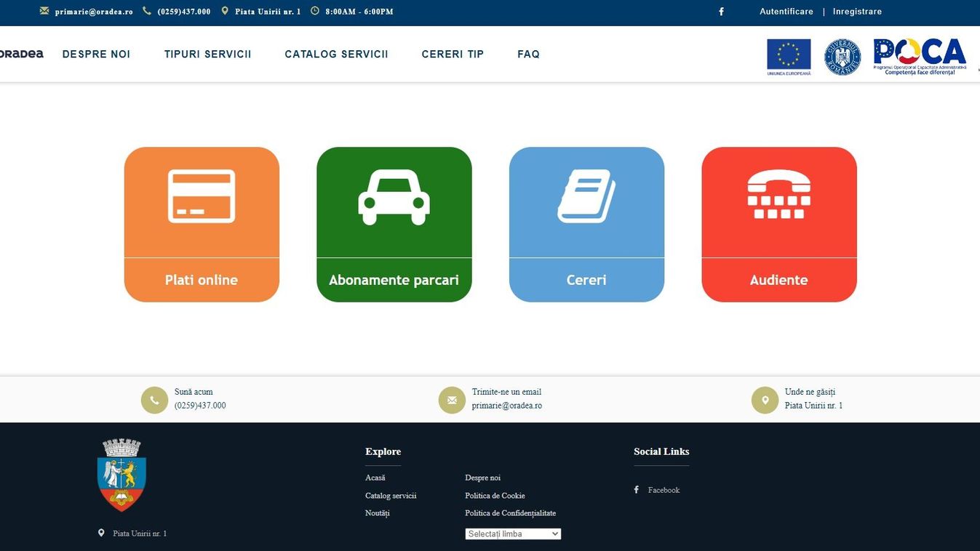Open the Catalog Servicii menu
This screenshot has width=980, height=551.
click(x=336, y=54)
